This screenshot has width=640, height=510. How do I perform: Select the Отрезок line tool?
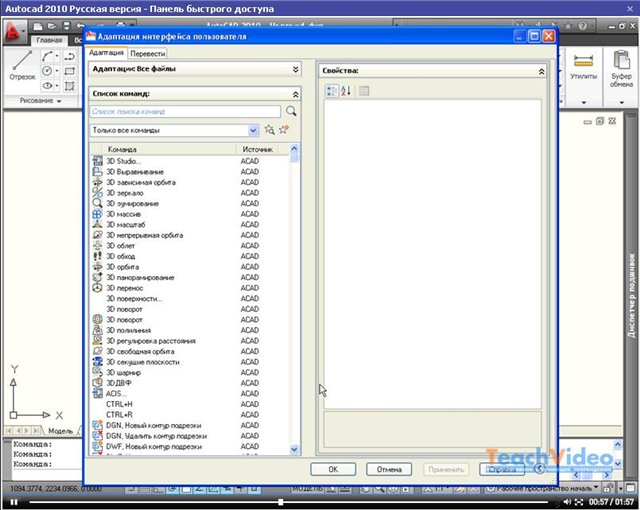point(22,65)
